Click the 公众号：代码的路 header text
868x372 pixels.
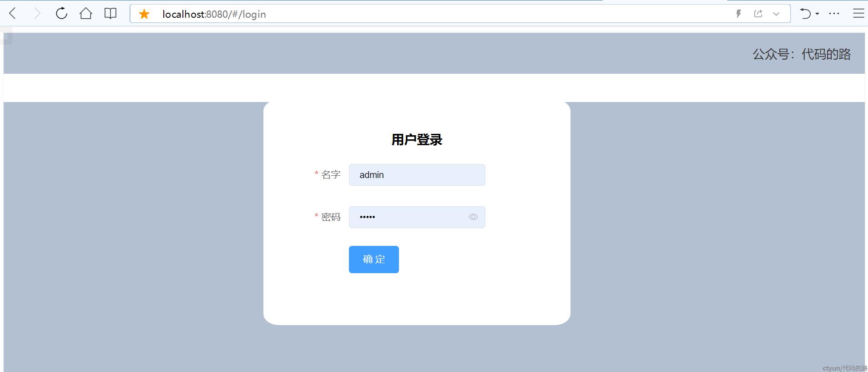tap(802, 54)
